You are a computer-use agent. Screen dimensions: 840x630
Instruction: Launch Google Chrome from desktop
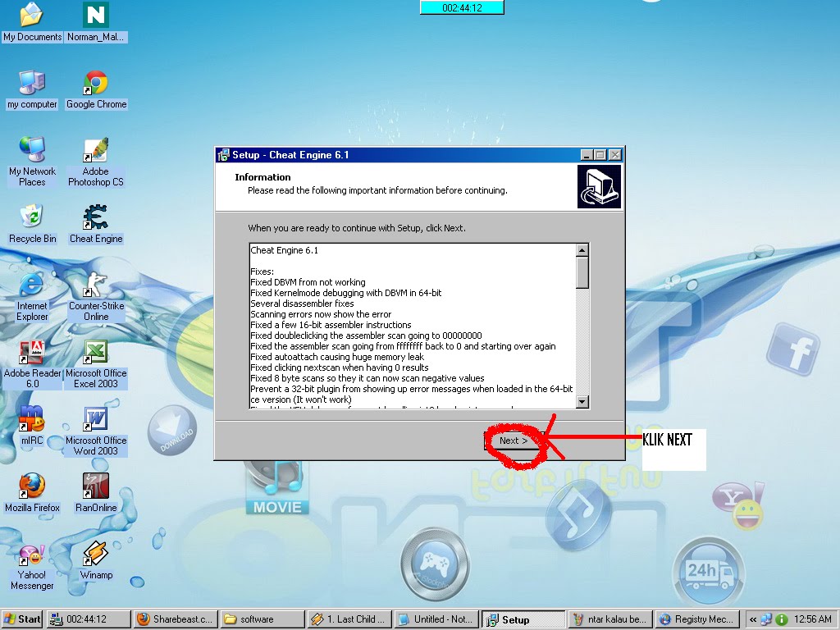[96, 90]
